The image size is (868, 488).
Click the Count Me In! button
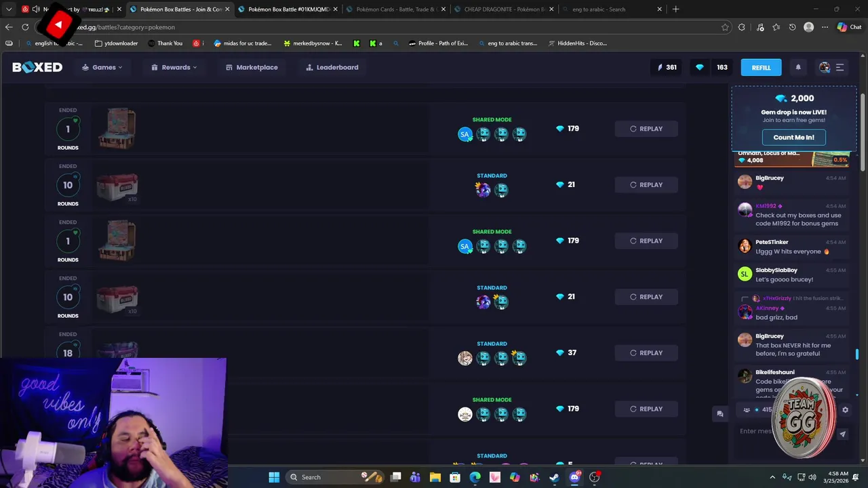point(793,137)
